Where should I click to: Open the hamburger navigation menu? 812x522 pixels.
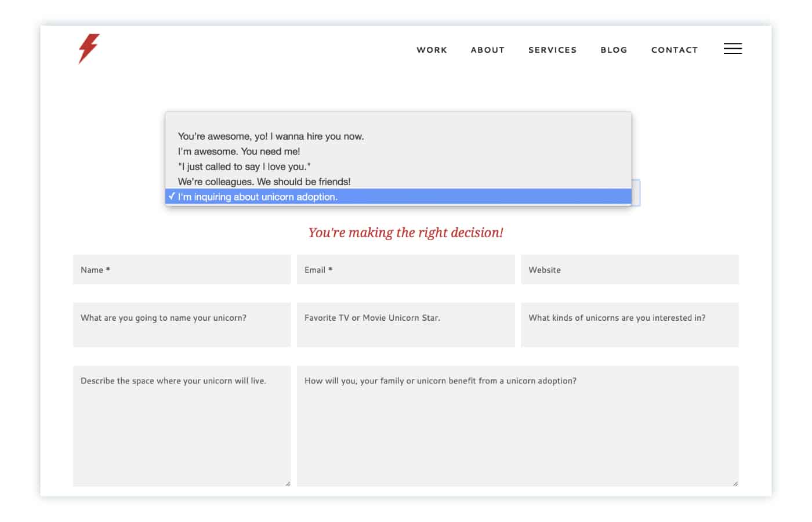(733, 49)
